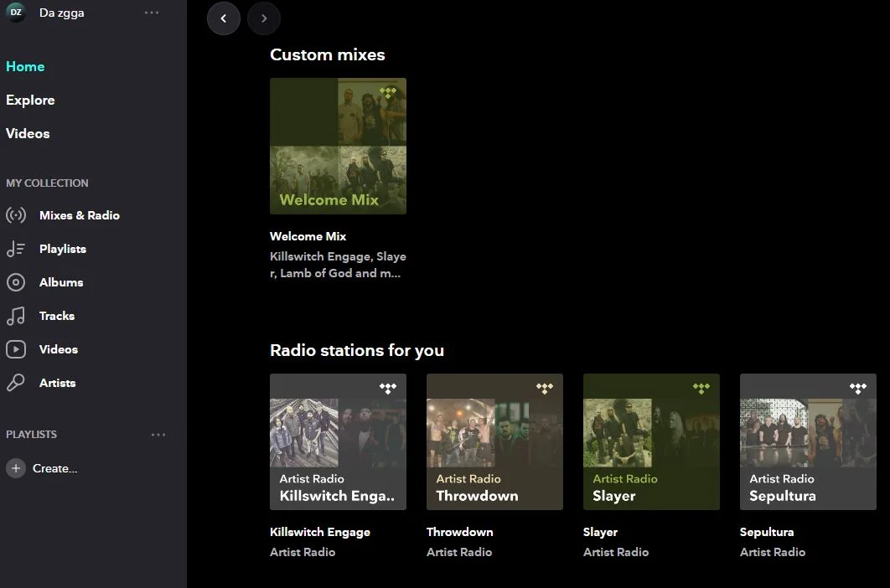The width and height of the screenshot is (890, 588).
Task: Click Artist Radio subtitle under Slayer
Action: (x=616, y=552)
